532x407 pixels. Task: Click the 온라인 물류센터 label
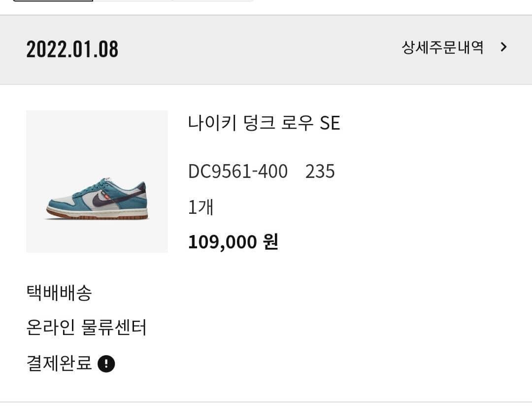tap(87, 328)
